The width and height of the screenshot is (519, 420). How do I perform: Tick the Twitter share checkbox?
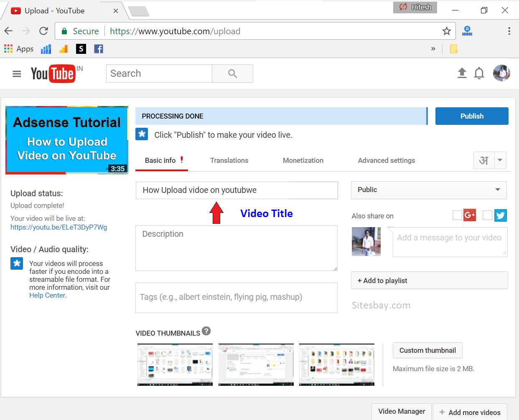click(x=487, y=215)
